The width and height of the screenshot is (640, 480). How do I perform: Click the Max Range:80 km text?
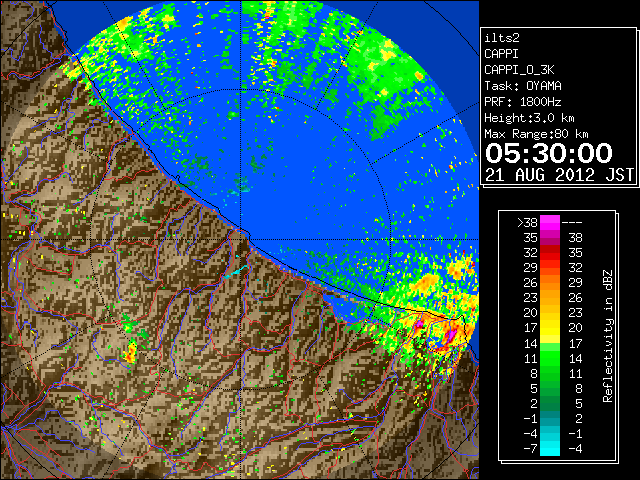click(x=536, y=134)
